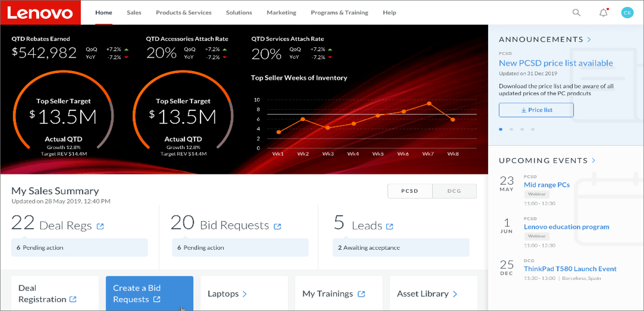Viewport: 644px width, 311px height.
Task: Open the Sales menu
Action: [x=134, y=13]
